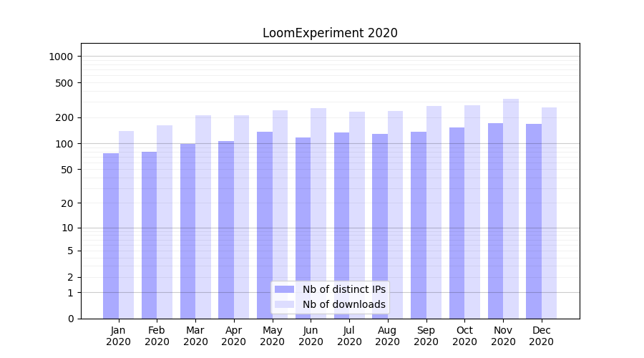
Task: Click the chart title 'LoomExperiment 2020'
Action: (330, 33)
